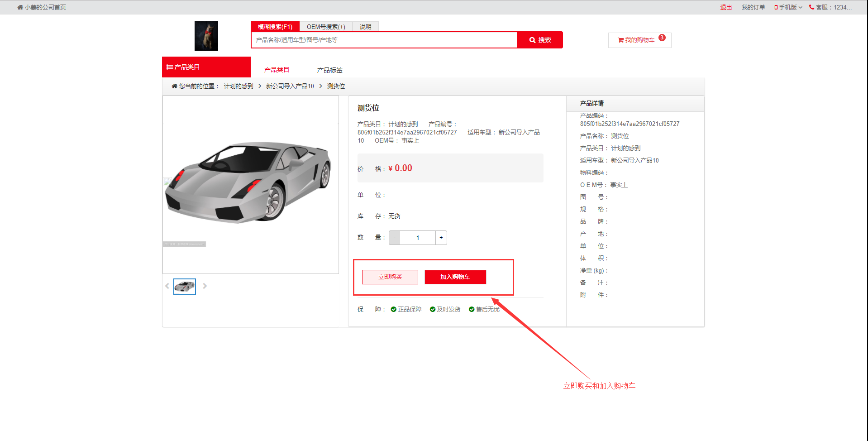Click the cart badge showing 3
This screenshot has width=868, height=441.
click(x=662, y=38)
